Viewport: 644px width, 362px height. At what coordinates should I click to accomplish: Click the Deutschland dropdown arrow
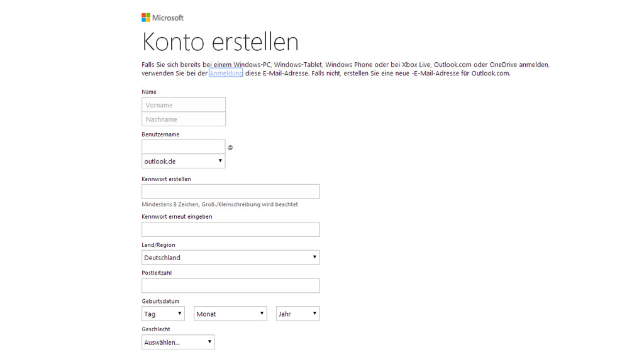tap(314, 257)
